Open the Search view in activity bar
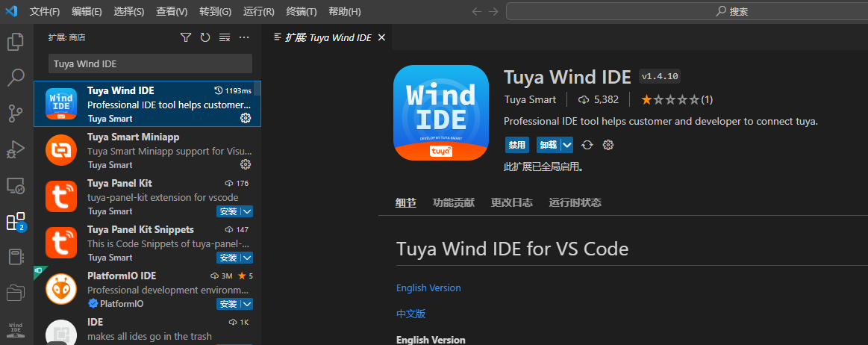 (16, 78)
